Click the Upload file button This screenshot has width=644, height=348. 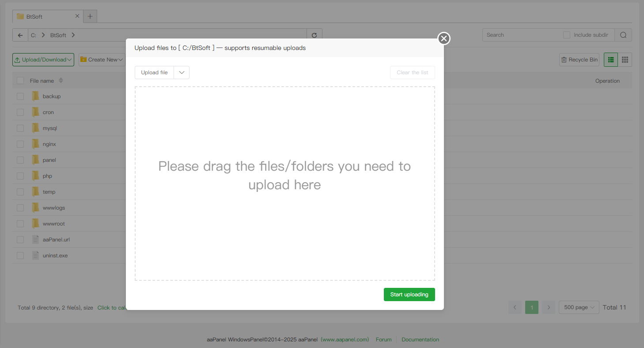[154, 73]
